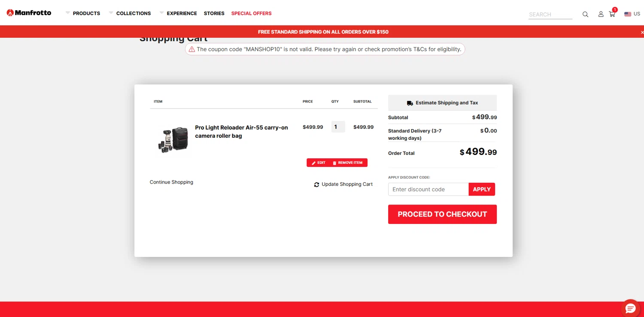Click the QTY column header
The image size is (644, 317).
pos(335,102)
